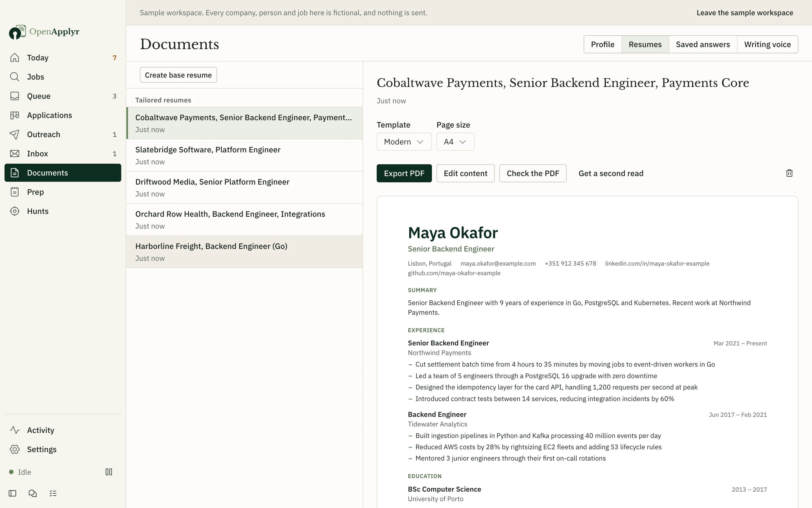
Task: Click the Idle status indicator
Action: (x=20, y=472)
